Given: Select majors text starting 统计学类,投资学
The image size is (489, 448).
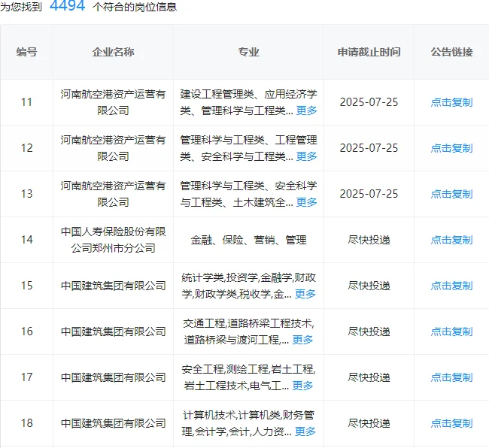Looking at the screenshot, I should coord(248,286).
